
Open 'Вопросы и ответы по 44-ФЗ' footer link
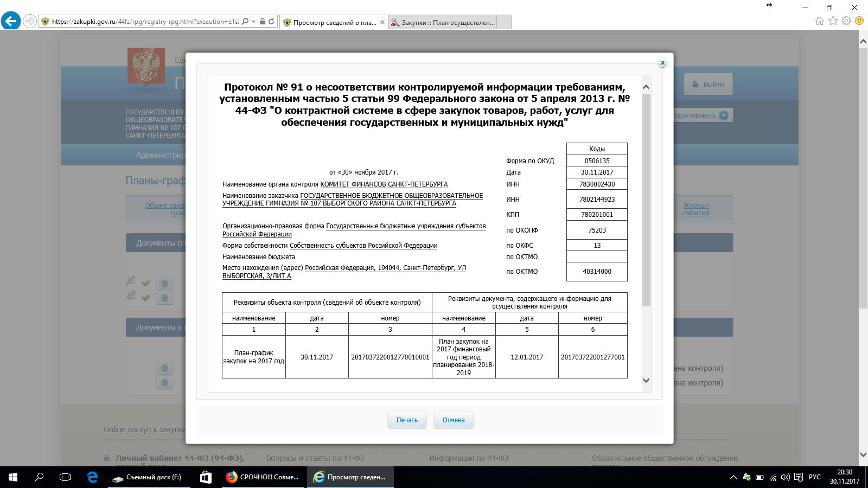pyautogui.click(x=315, y=458)
